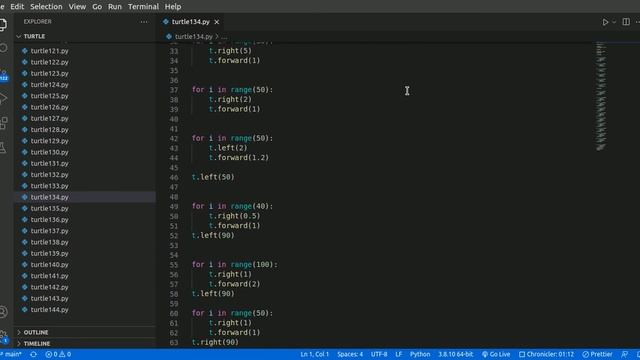640x360 pixels.
Task: Open turtle135.py in the explorer
Action: [x=85, y=208]
